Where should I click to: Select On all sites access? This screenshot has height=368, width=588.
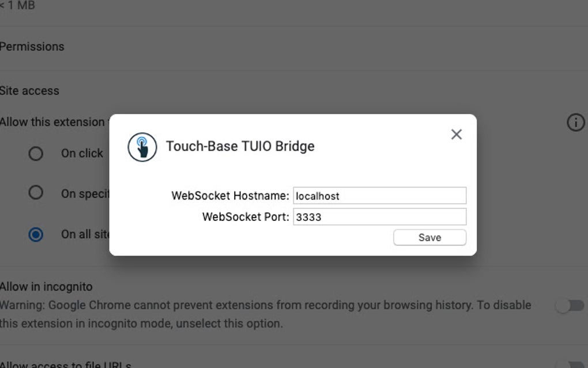coord(36,235)
